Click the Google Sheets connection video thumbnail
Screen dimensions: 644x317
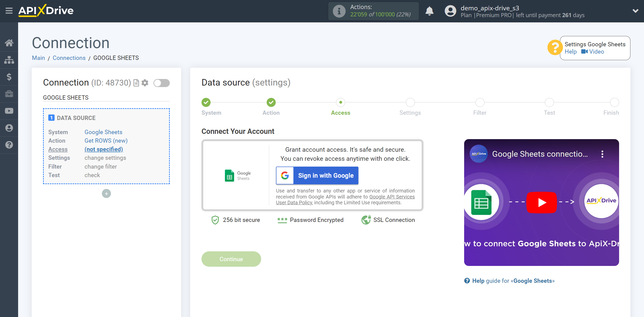(542, 202)
